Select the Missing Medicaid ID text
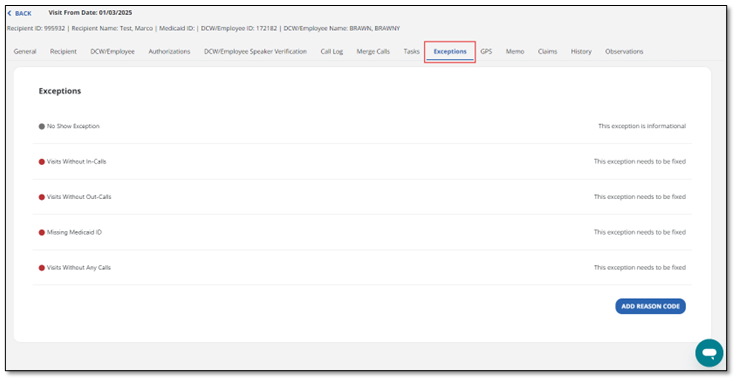Screen dimensions: 736x380 (x=74, y=232)
